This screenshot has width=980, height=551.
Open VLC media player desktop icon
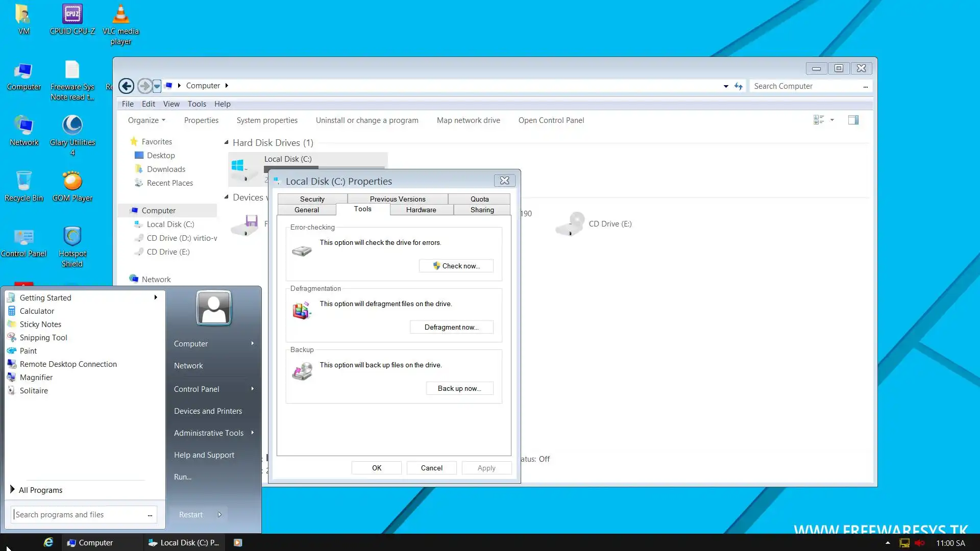pyautogui.click(x=120, y=15)
